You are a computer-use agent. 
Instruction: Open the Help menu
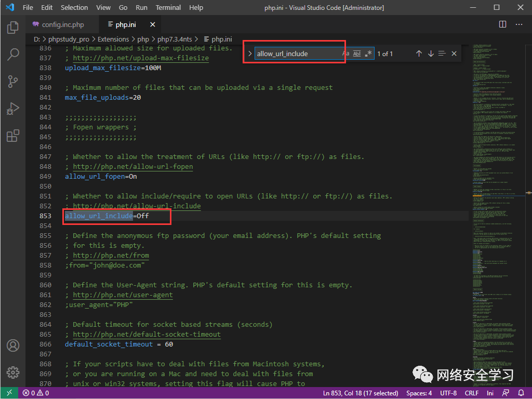coord(196,7)
